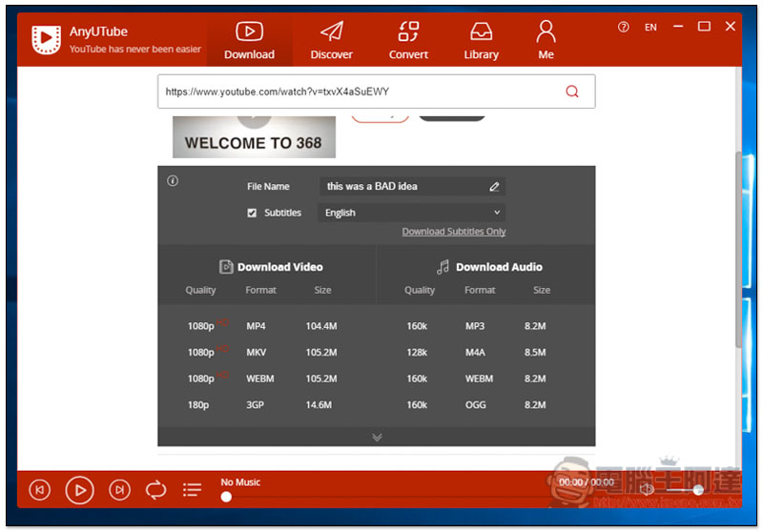Open the English subtitle language dropdown
The width and height of the screenshot is (763, 532).
411,213
